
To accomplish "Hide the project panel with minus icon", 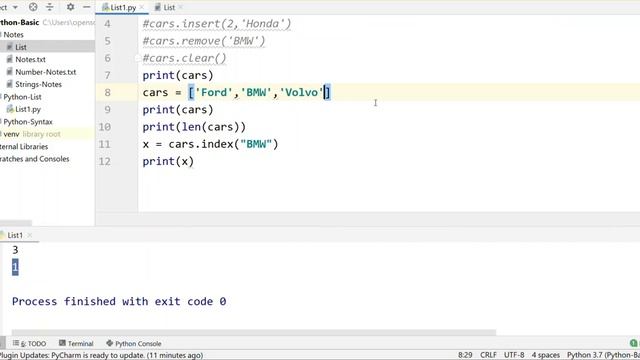I will pos(87,7).
